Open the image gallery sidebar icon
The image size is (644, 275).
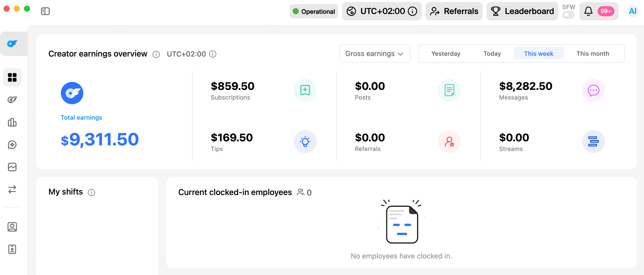coord(12,167)
